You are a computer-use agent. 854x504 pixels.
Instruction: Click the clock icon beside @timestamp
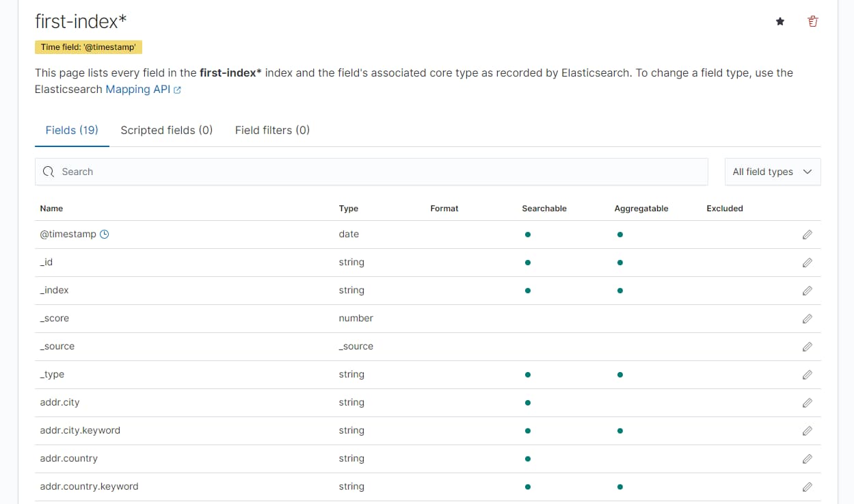coord(105,235)
